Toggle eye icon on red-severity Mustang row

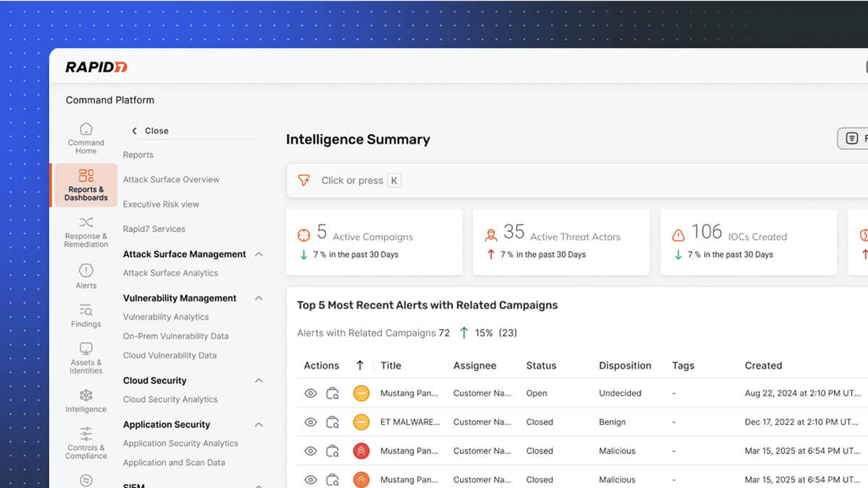pos(310,451)
